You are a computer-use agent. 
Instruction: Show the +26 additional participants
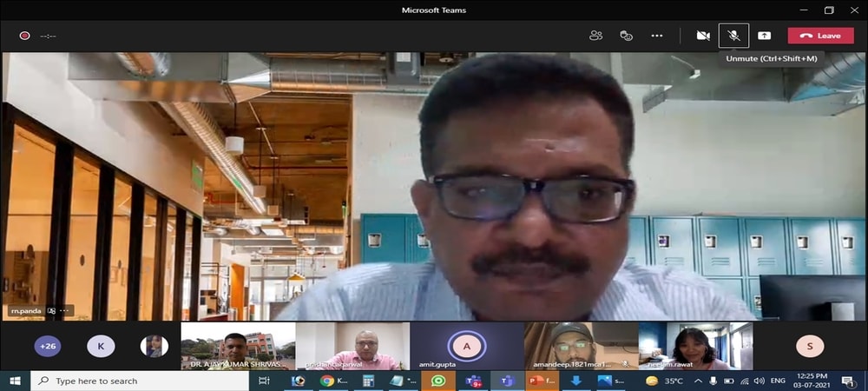point(48,346)
